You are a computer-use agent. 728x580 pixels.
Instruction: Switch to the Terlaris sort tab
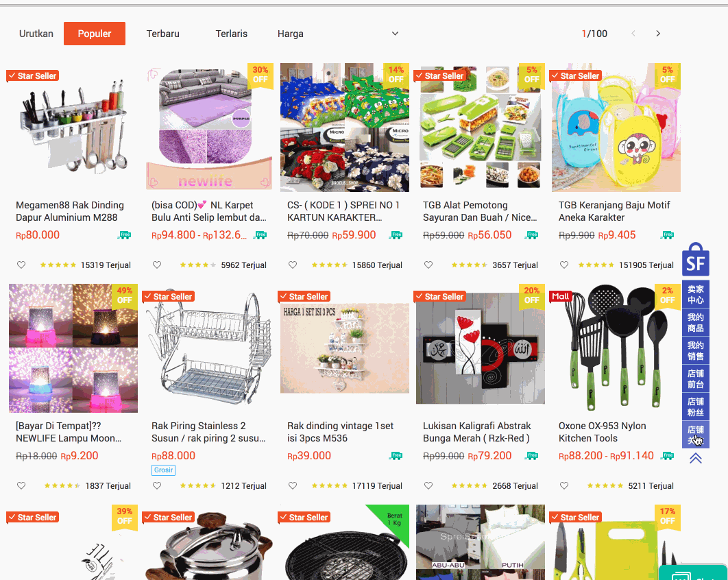pyautogui.click(x=231, y=34)
